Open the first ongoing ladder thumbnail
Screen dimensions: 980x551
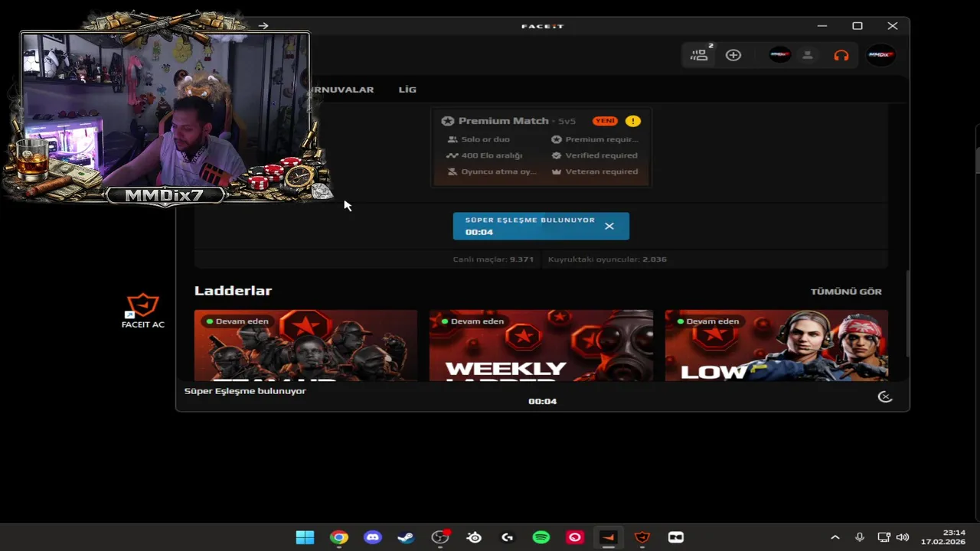tap(305, 345)
